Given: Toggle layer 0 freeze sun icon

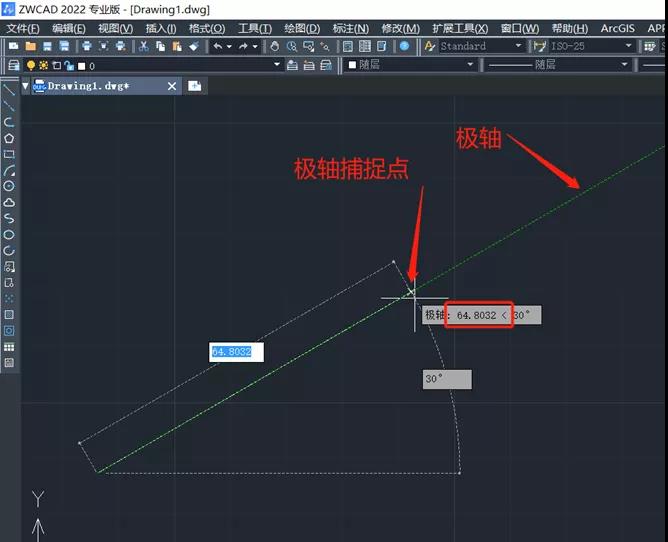Looking at the screenshot, I should click(x=43, y=65).
